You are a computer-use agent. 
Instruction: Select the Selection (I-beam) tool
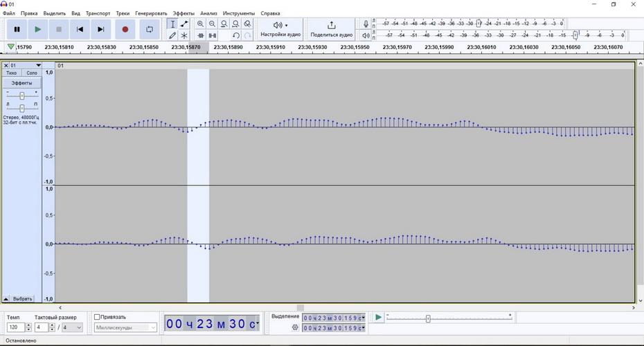(172, 24)
